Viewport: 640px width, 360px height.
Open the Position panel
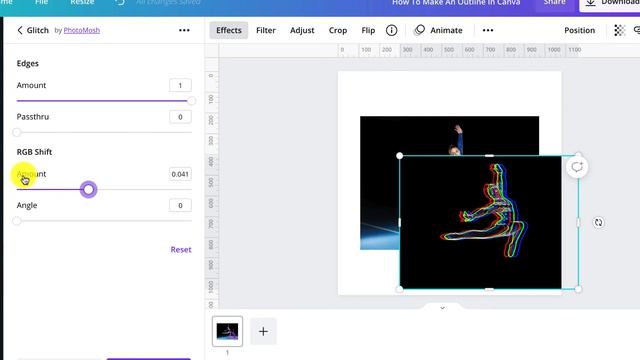click(579, 30)
